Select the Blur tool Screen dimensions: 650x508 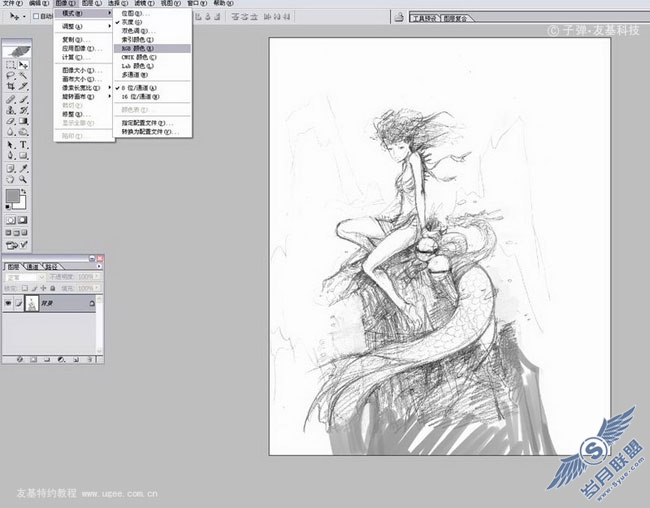[x=11, y=132]
